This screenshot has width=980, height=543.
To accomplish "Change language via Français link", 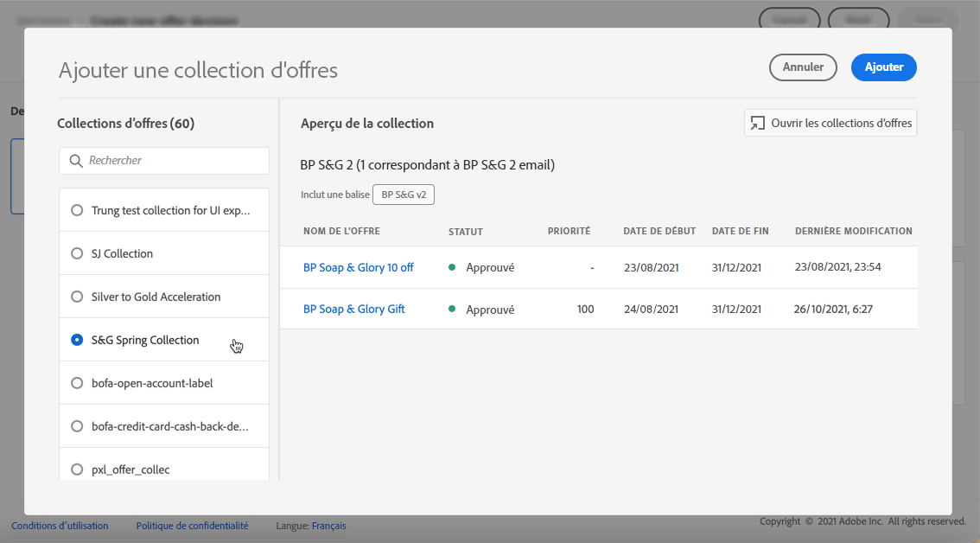I will coord(328,526).
